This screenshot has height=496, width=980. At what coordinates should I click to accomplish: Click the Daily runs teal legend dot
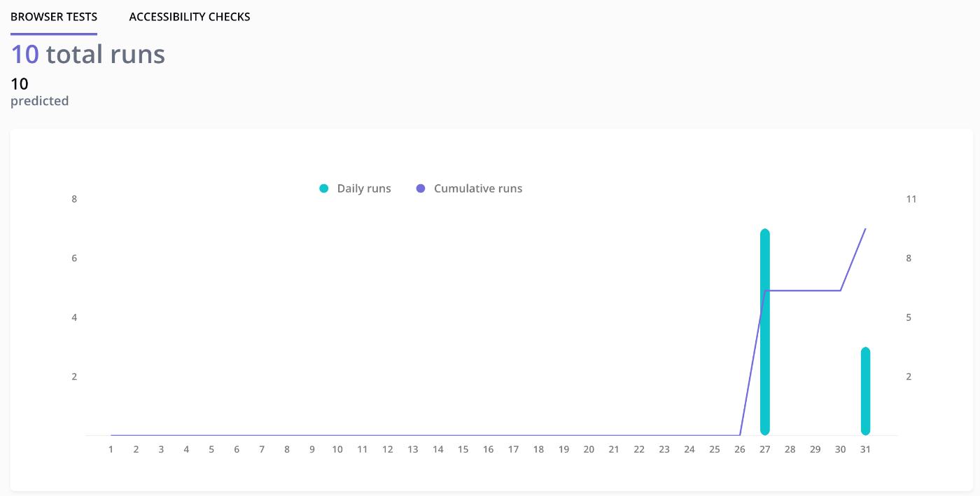(323, 188)
